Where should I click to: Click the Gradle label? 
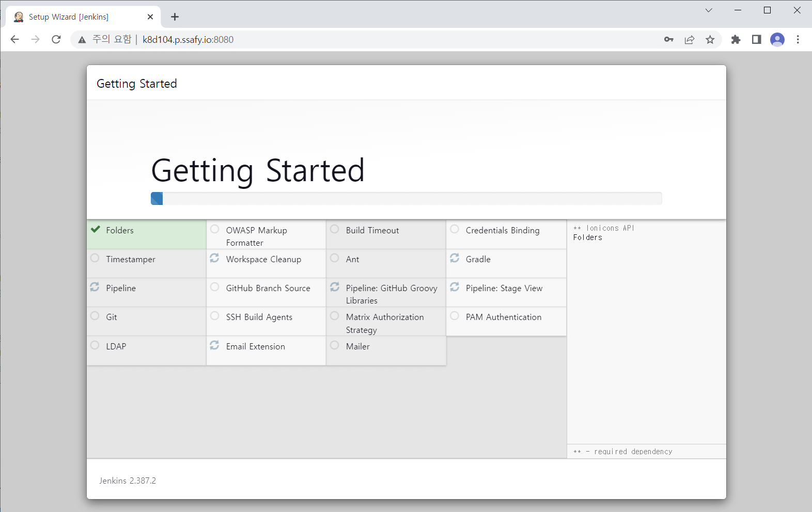(478, 260)
